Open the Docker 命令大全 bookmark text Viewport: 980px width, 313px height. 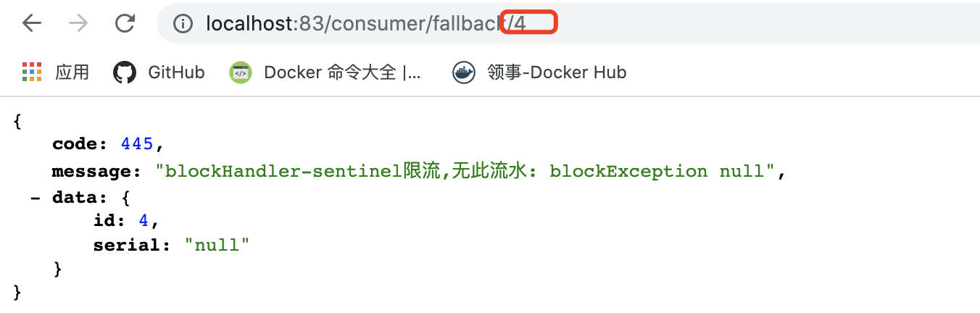tap(342, 72)
